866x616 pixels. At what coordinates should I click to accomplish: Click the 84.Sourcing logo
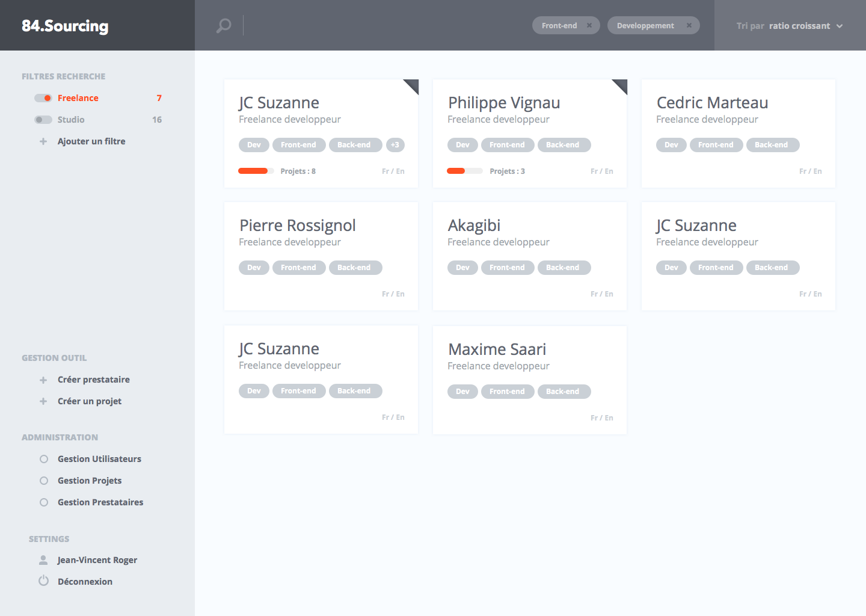point(65,26)
